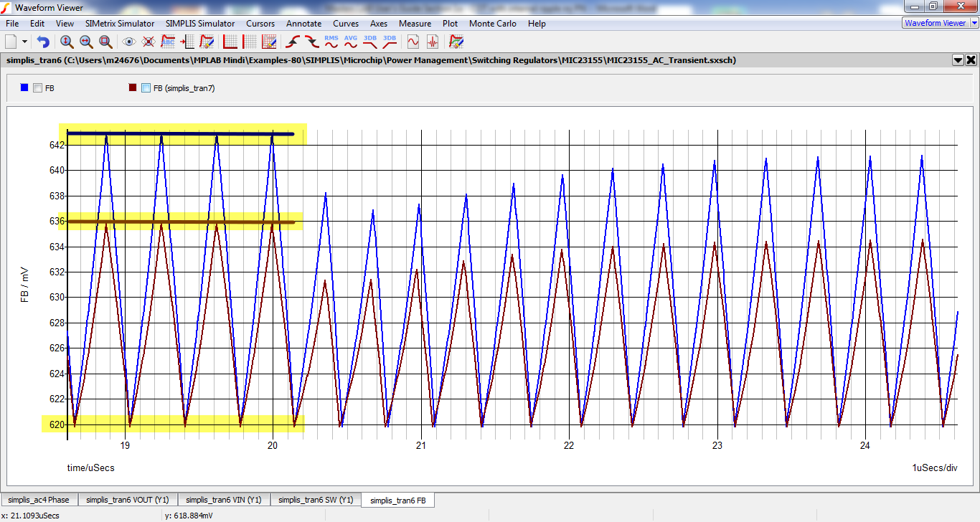
Task: Switch to the simplis_tran6 VOUT (Y1) tab
Action: (128, 500)
